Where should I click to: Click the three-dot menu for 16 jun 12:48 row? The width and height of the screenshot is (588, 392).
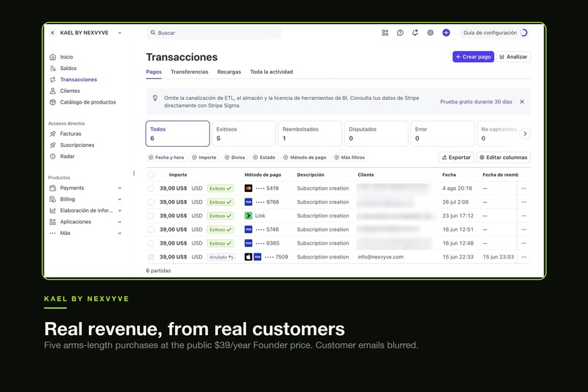524,243
